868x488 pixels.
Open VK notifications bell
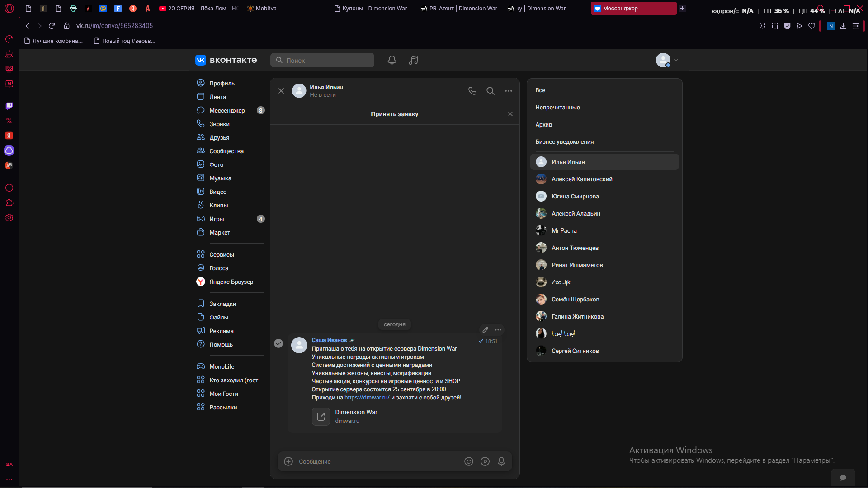(392, 60)
